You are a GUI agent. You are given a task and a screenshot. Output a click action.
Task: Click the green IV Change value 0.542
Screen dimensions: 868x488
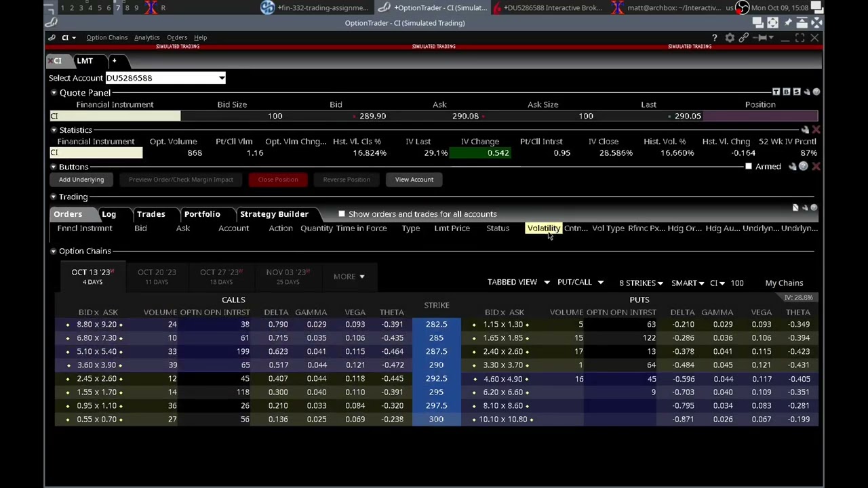point(479,153)
